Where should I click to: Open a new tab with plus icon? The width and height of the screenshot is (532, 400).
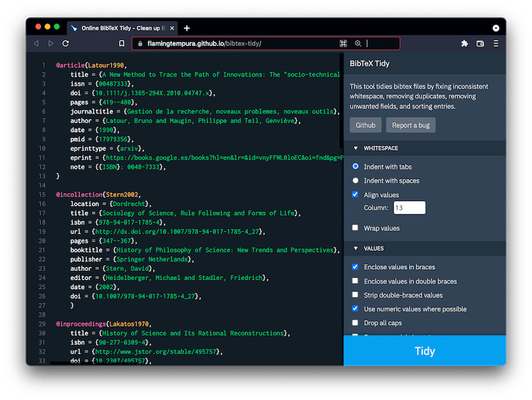click(187, 28)
